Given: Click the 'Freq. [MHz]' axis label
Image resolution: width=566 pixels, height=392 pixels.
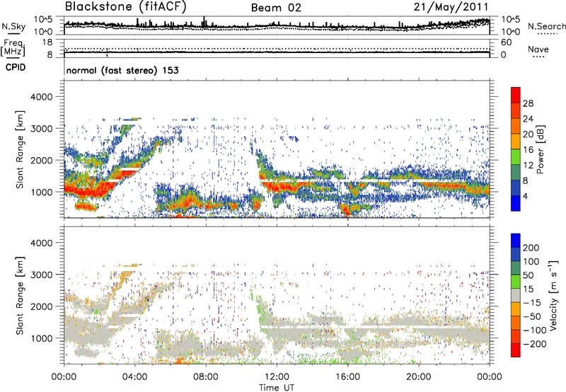Looking at the screenshot, I should (13, 48).
